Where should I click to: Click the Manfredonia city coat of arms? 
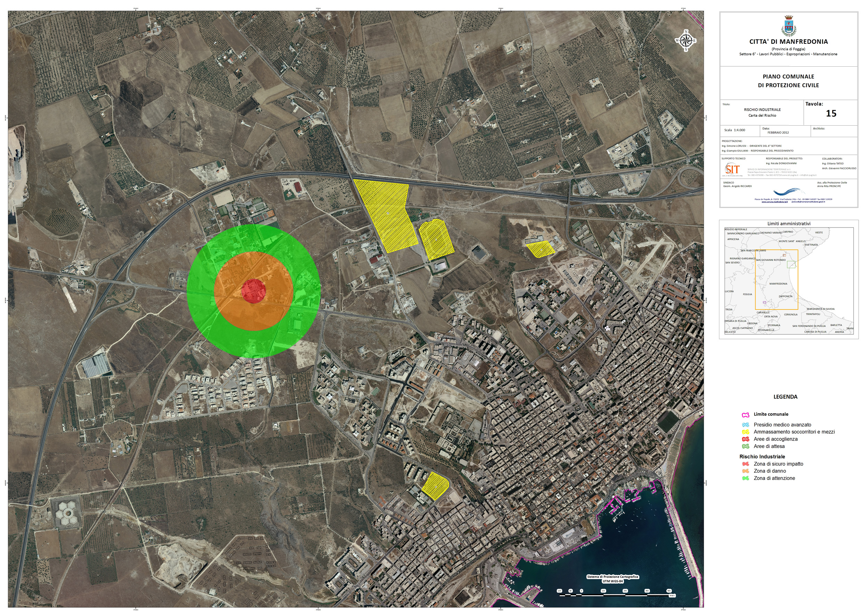(x=788, y=26)
